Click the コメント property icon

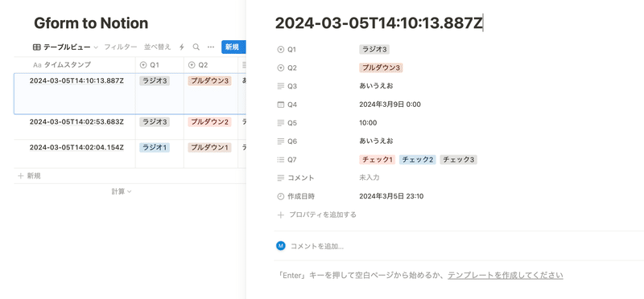281,178
